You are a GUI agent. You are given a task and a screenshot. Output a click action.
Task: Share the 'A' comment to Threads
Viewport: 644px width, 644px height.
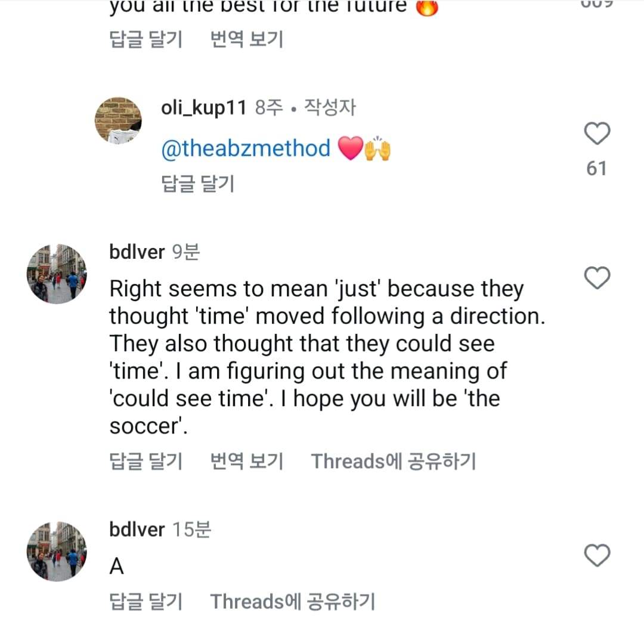293,602
